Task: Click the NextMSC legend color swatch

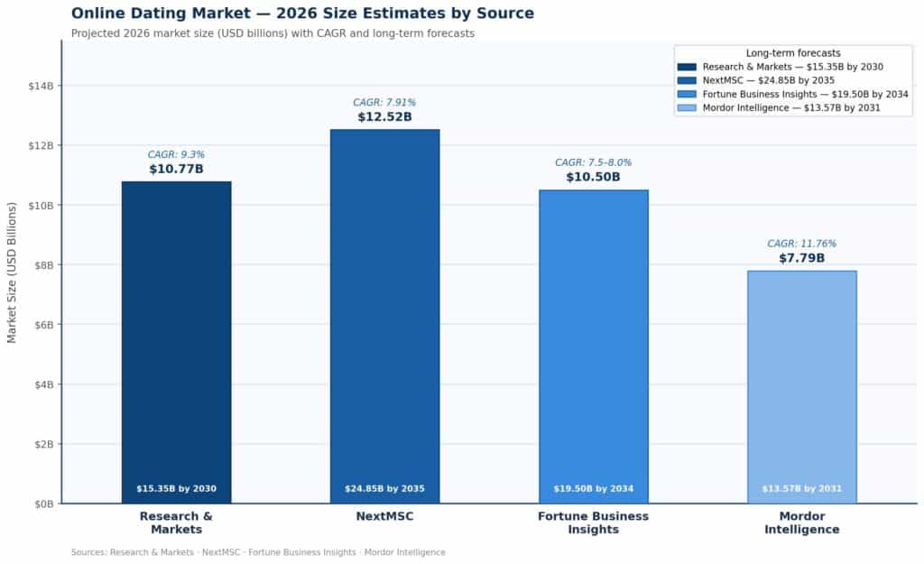Action: (x=687, y=80)
